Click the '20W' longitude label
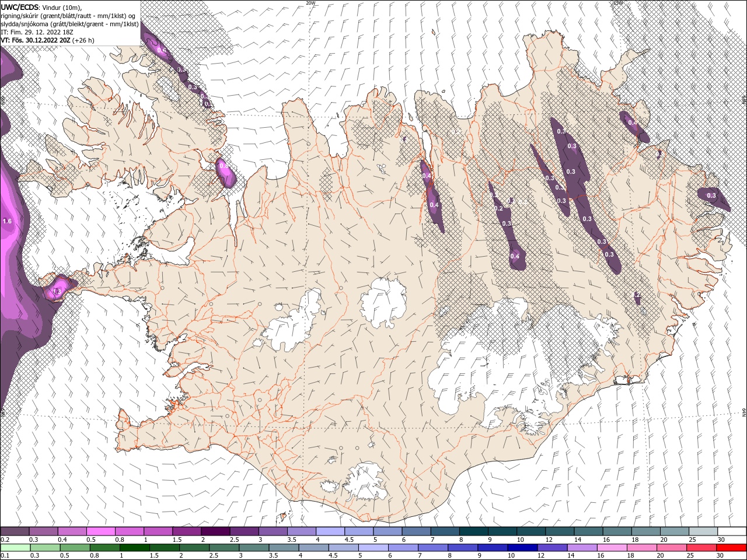The height and width of the screenshot is (560, 747). click(310, 3)
